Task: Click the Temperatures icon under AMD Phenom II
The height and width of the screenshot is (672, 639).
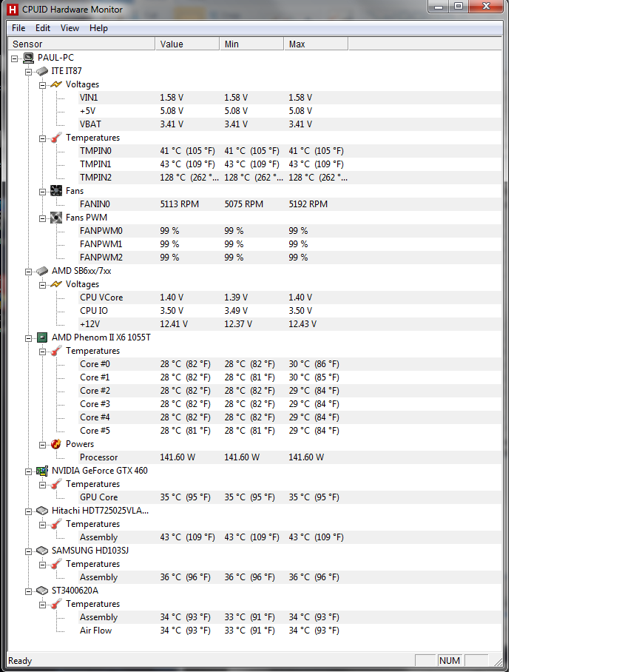Action: point(56,351)
